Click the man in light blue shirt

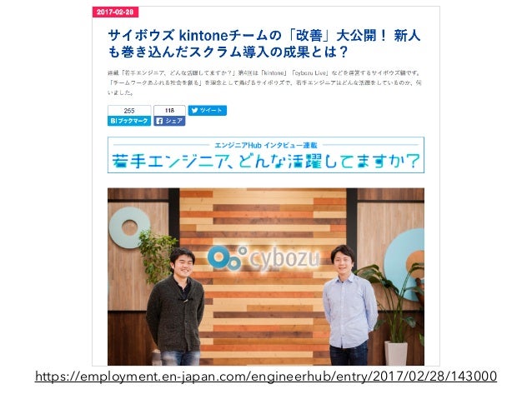pyautogui.click(x=349, y=305)
